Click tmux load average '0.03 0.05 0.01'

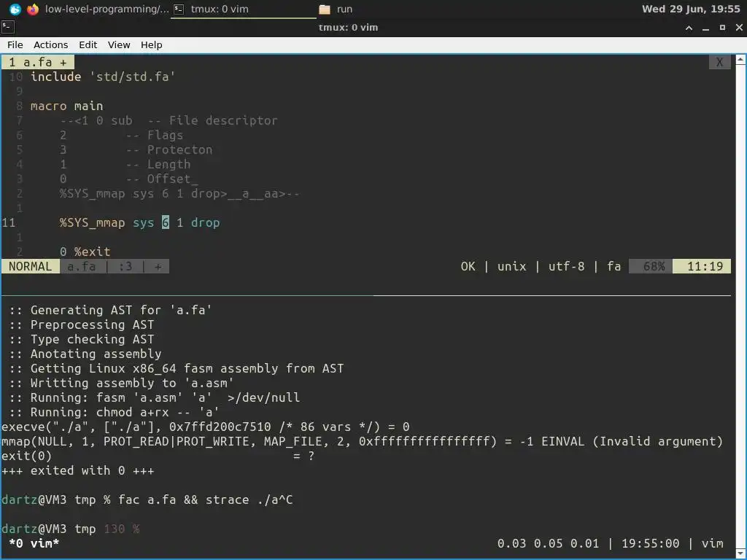548,543
